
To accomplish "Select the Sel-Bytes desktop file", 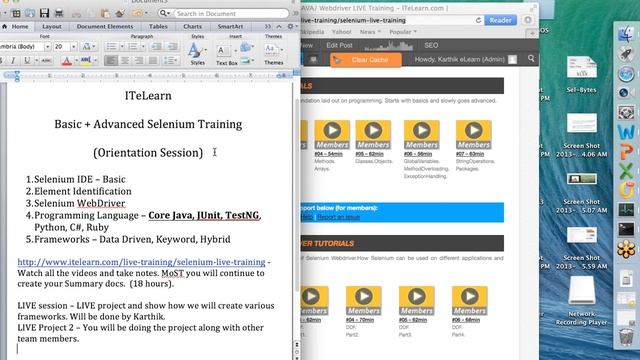I will (582, 75).
